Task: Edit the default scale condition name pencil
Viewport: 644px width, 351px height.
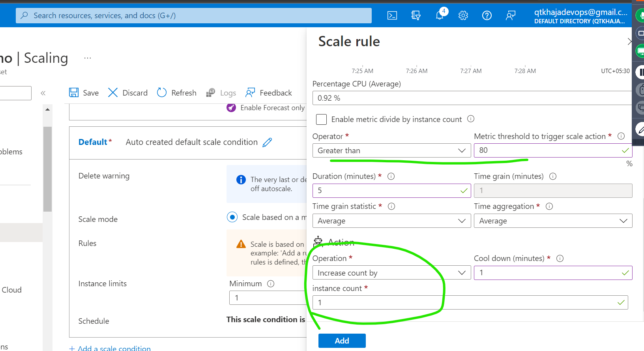Action: pyautogui.click(x=267, y=142)
